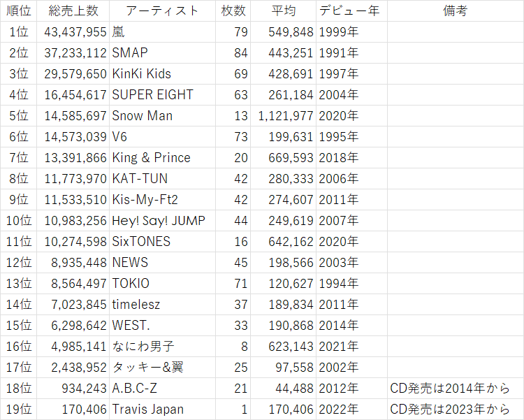Click the artist cell WEST.

(162, 326)
